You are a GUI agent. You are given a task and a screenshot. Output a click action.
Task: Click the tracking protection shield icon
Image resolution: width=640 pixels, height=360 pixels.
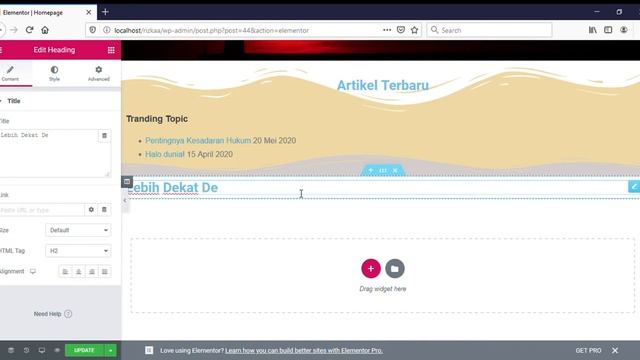pyautogui.click(x=93, y=30)
